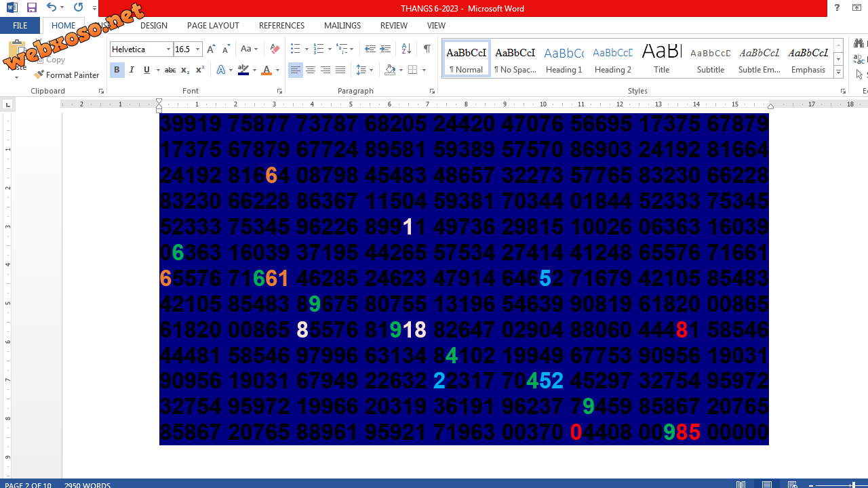The width and height of the screenshot is (868, 488).
Task: Apply the Heading 1 style
Action: (x=564, y=58)
